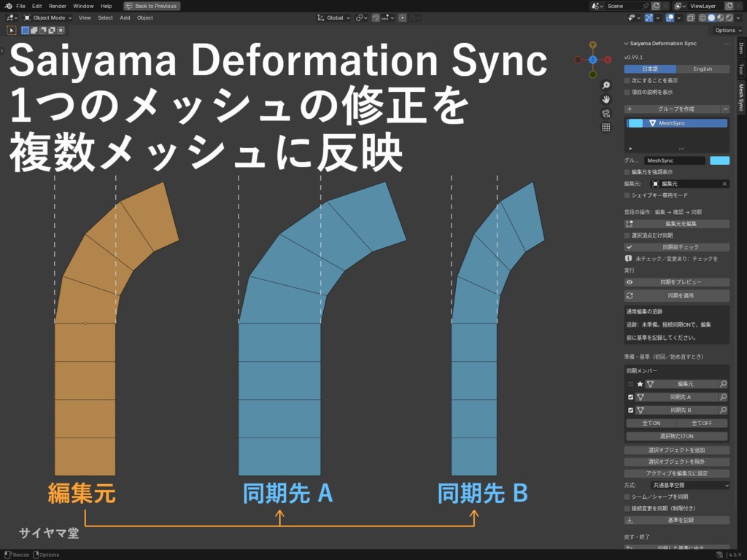Expand the group list filter triangle
Image resolution: width=747 pixels, height=560 pixels.
(x=631, y=149)
